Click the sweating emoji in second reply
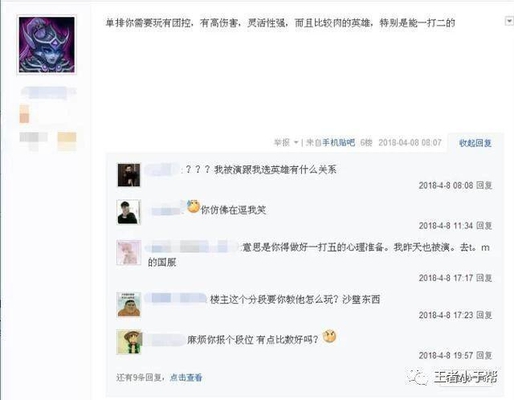This screenshot has height=400, width=514. (x=193, y=207)
